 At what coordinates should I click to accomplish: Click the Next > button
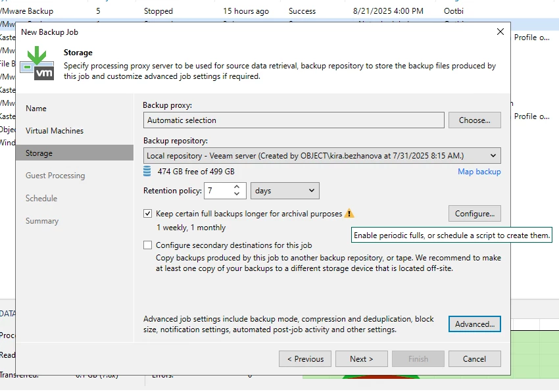(x=362, y=359)
